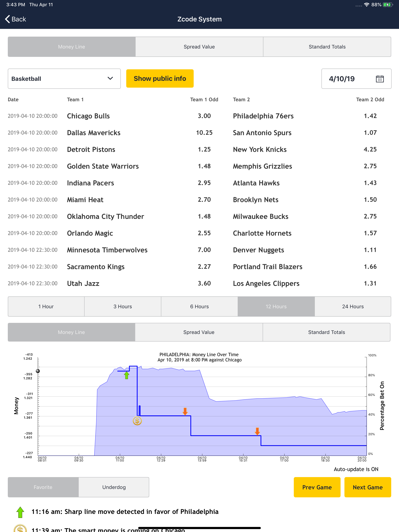Tap the Team 1 Odd column header
This screenshot has width=399, height=532.
click(x=204, y=100)
